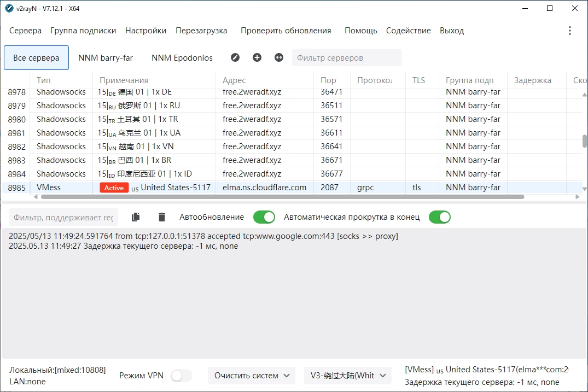The image size is (588, 392).
Task: Click the scroll right arrow of server table
Action: 578,197
